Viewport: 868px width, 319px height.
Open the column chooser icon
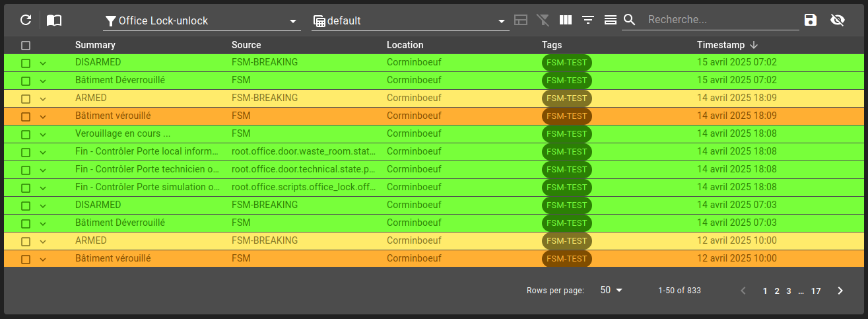point(566,20)
